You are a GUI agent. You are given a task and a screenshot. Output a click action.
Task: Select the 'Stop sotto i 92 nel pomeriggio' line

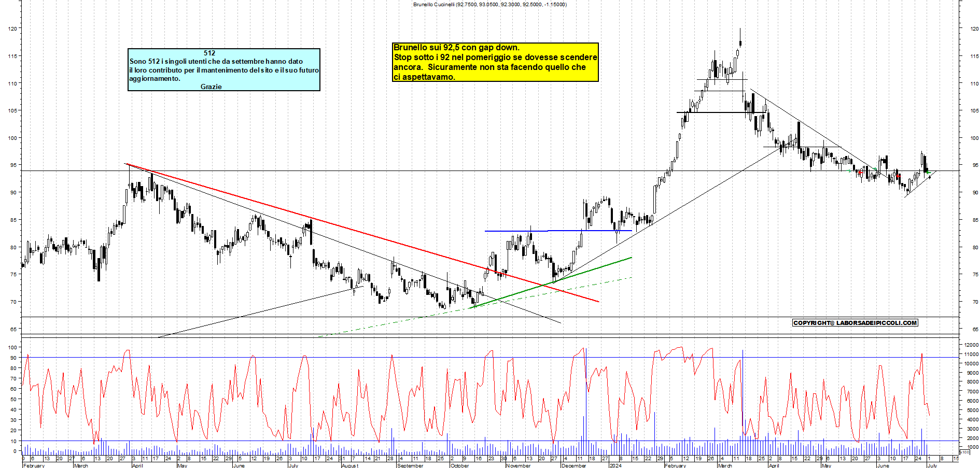pyautogui.click(x=495, y=58)
